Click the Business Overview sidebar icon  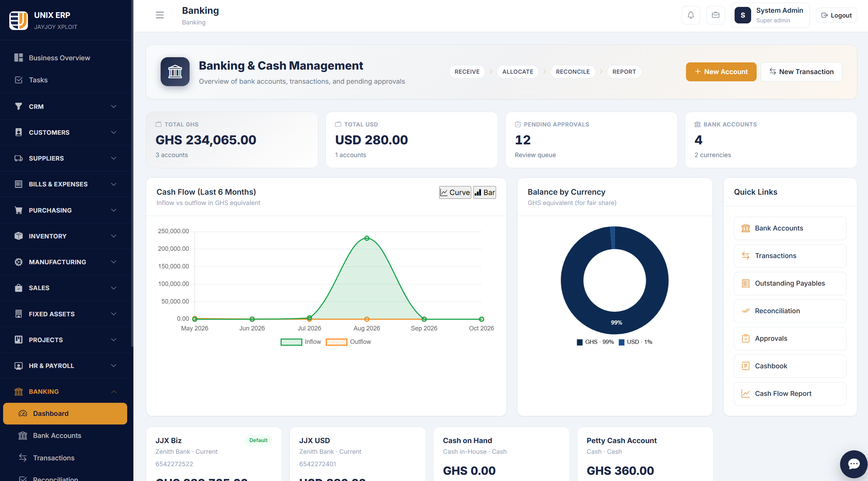(x=19, y=58)
